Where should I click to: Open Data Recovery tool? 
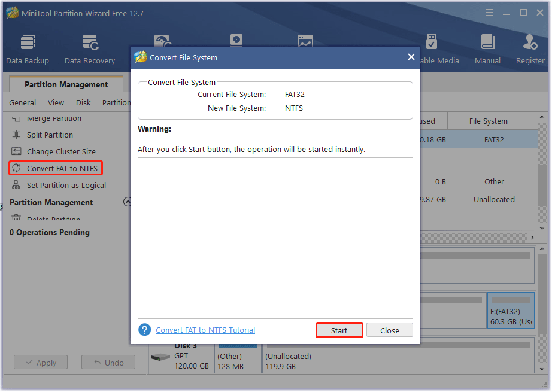(x=90, y=49)
